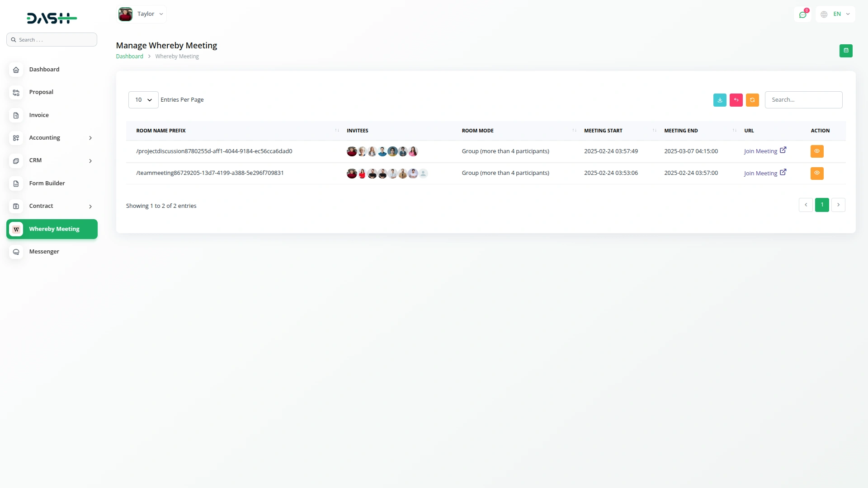Click the Dashboard home icon in sidebar
This screenshot has width=868, height=488.
pyautogui.click(x=16, y=70)
